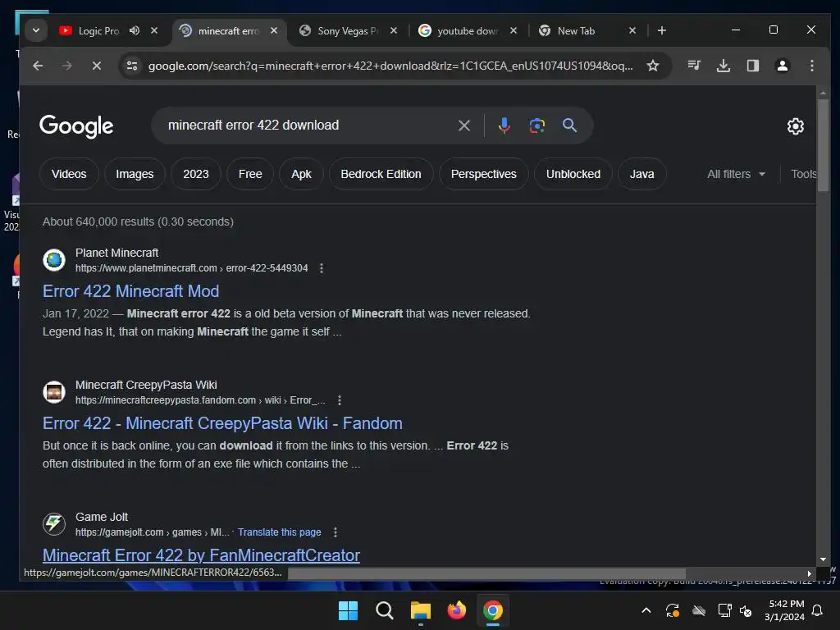Click the Minecraft CreepyPasta Wiki favicon
Screen dimensions: 840x630
tap(54, 392)
